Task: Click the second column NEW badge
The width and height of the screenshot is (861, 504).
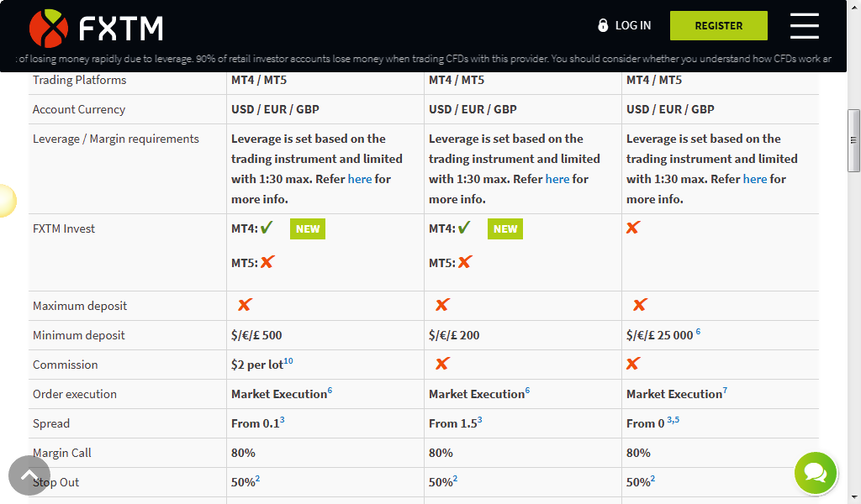Action: pyautogui.click(x=505, y=228)
